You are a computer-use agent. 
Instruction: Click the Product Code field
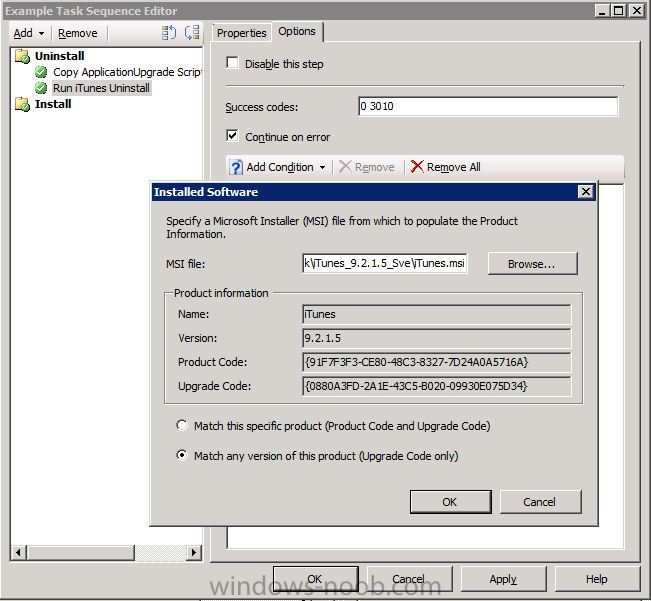pyautogui.click(x=437, y=362)
